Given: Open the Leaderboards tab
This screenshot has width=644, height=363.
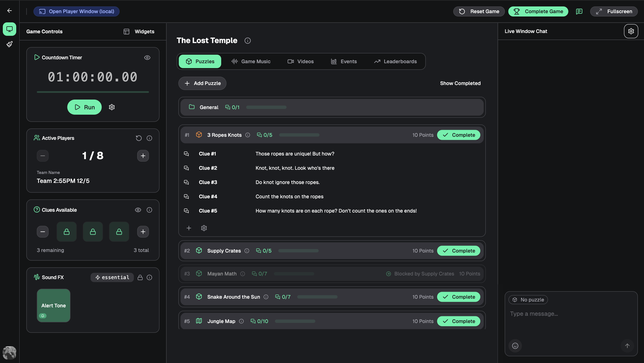Looking at the screenshot, I should pos(395,62).
